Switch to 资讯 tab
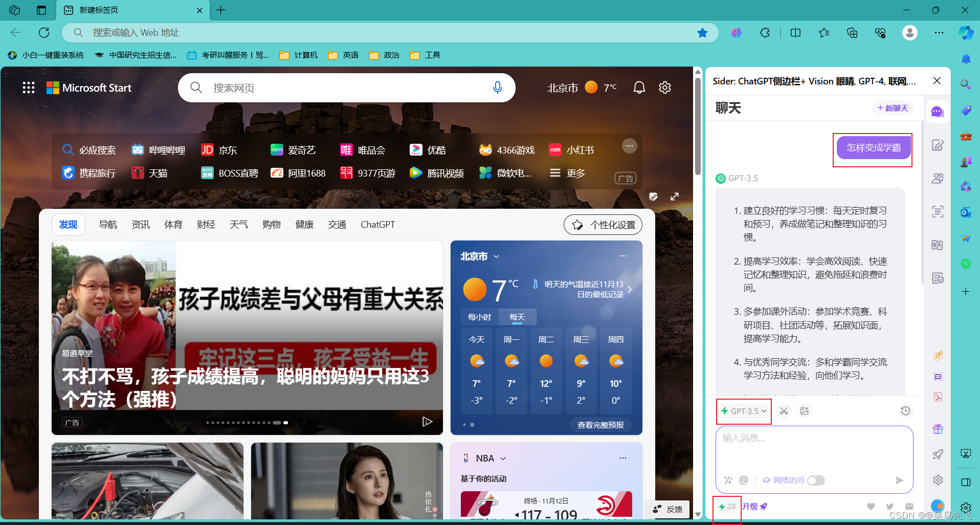Image resolution: width=980 pixels, height=525 pixels. pos(141,225)
